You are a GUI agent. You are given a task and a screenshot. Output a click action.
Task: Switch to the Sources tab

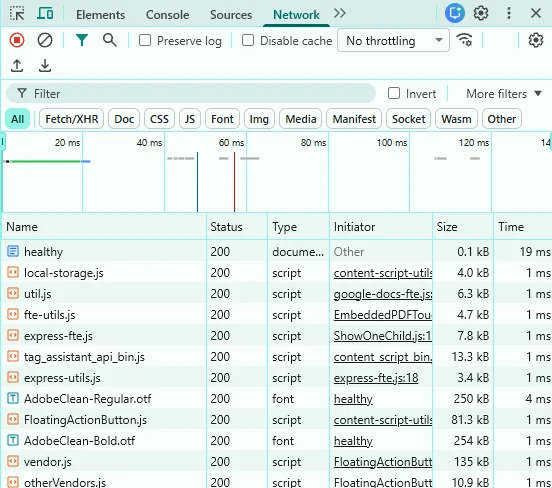tap(231, 15)
